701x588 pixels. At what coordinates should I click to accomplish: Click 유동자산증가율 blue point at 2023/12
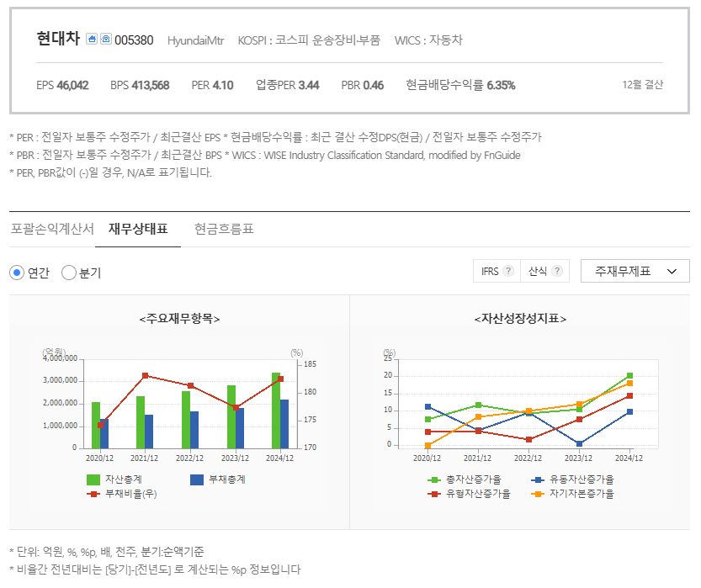tap(579, 443)
